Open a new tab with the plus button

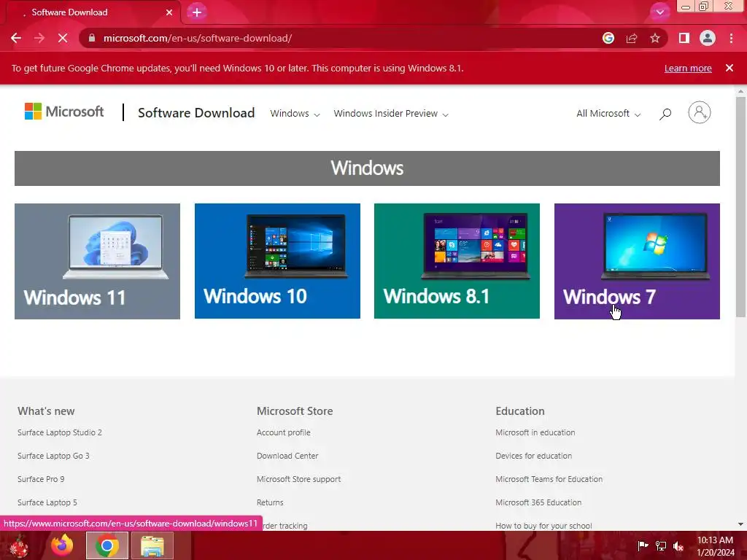pyautogui.click(x=197, y=12)
